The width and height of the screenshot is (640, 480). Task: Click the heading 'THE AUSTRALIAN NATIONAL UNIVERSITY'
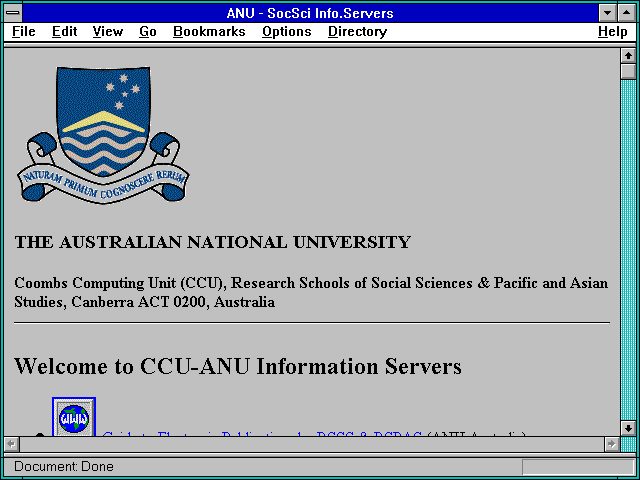point(213,242)
